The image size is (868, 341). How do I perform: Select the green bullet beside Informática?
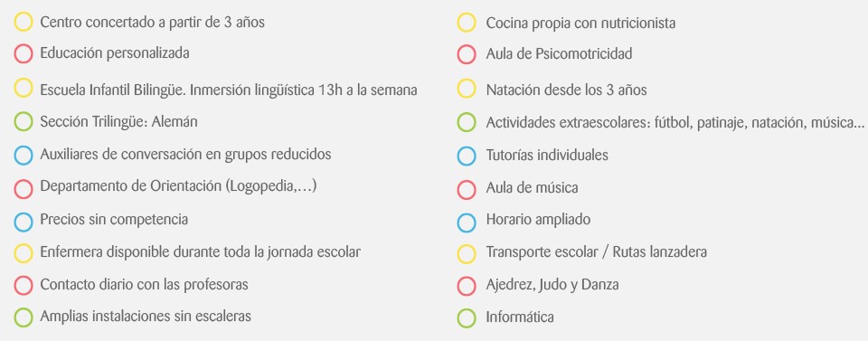pos(467,317)
